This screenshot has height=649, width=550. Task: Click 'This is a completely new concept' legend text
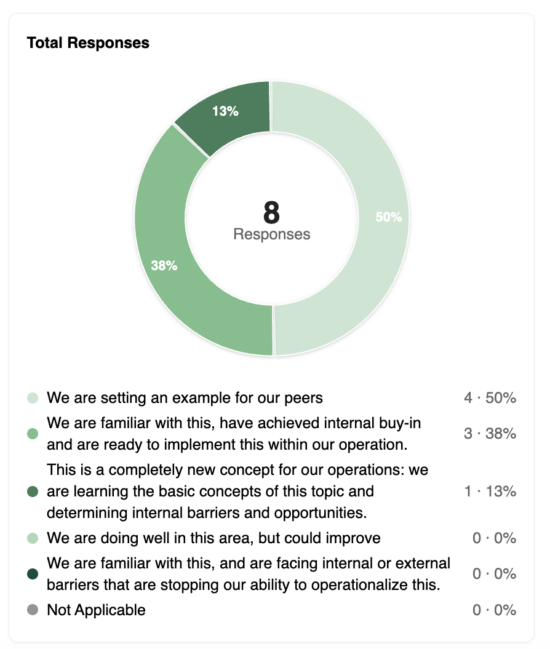[238, 491]
